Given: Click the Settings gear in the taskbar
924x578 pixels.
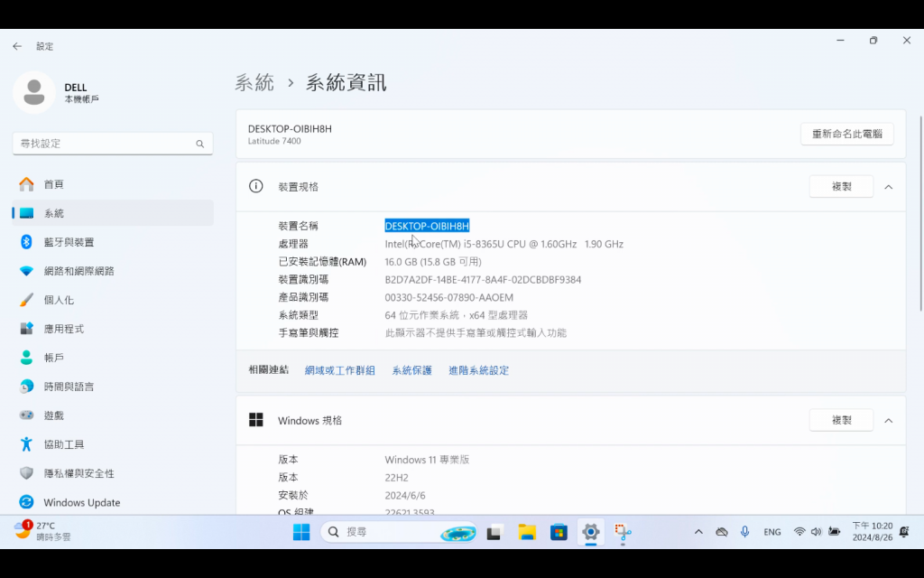Looking at the screenshot, I should (x=590, y=532).
